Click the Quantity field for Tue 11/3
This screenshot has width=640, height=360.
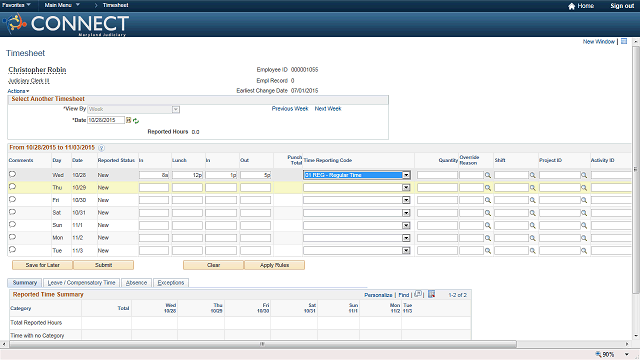[437, 251]
